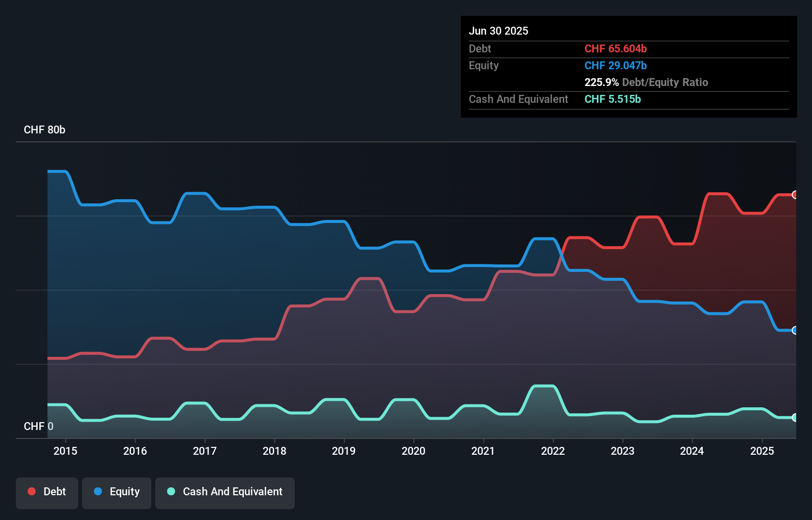Open details for the Debt/Equity Ratio row
The height and width of the screenshot is (520, 812).
pyautogui.click(x=646, y=82)
